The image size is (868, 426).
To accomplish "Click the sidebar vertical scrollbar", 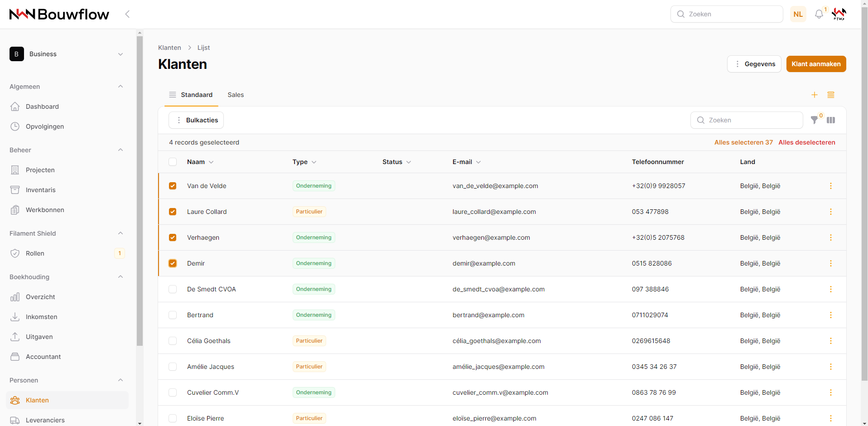I will (140, 190).
